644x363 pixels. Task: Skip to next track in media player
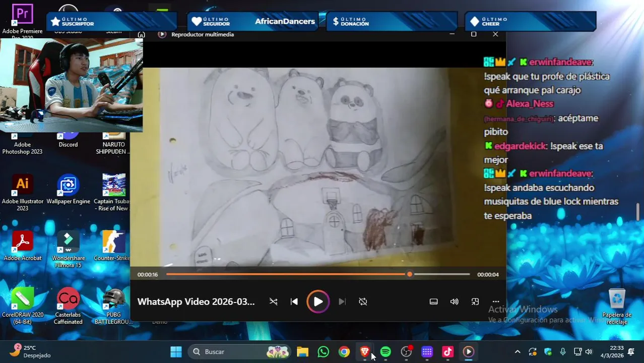342,301
